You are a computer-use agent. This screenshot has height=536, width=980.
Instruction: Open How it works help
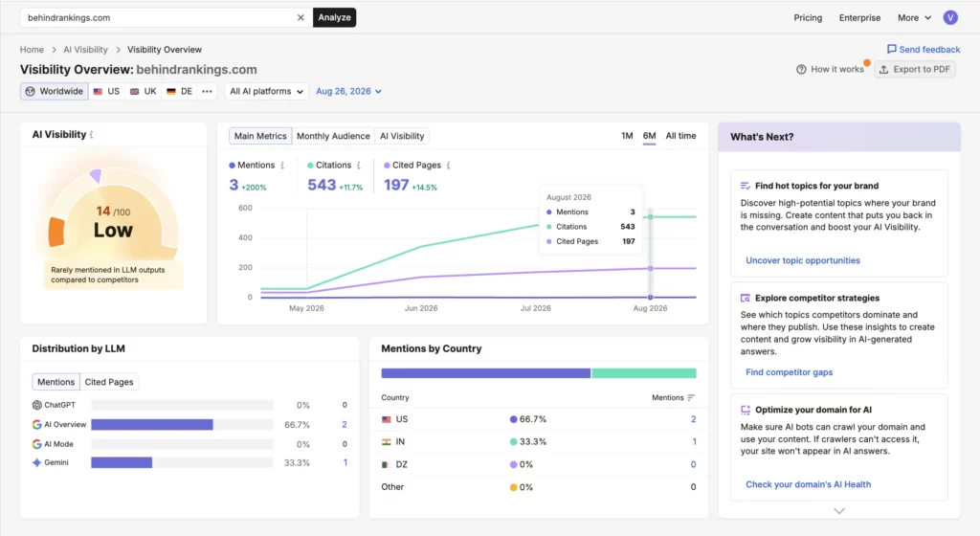point(830,69)
